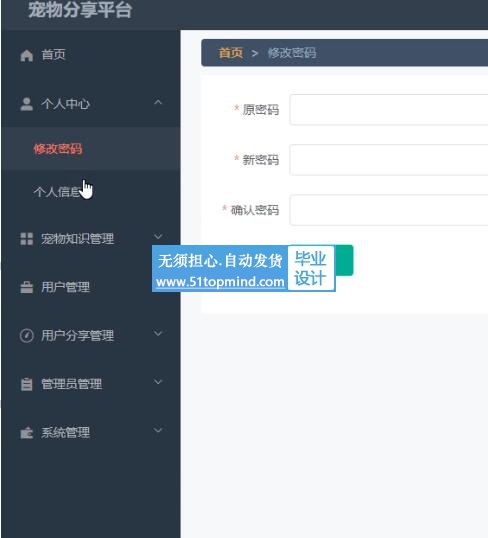Click the www.51topmind.com link

coord(220,282)
